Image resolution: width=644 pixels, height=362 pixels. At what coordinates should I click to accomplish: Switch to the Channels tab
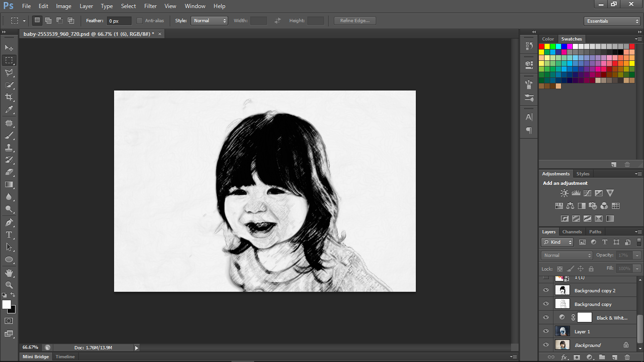pyautogui.click(x=572, y=231)
